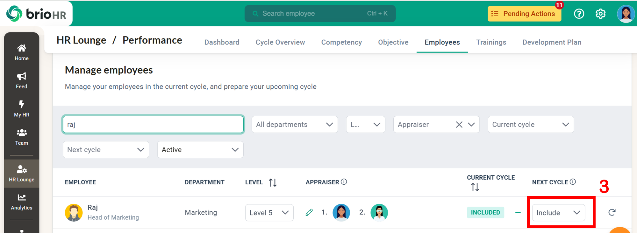Switch to the Cycle Overview tab
The height and width of the screenshot is (233, 644).
280,42
